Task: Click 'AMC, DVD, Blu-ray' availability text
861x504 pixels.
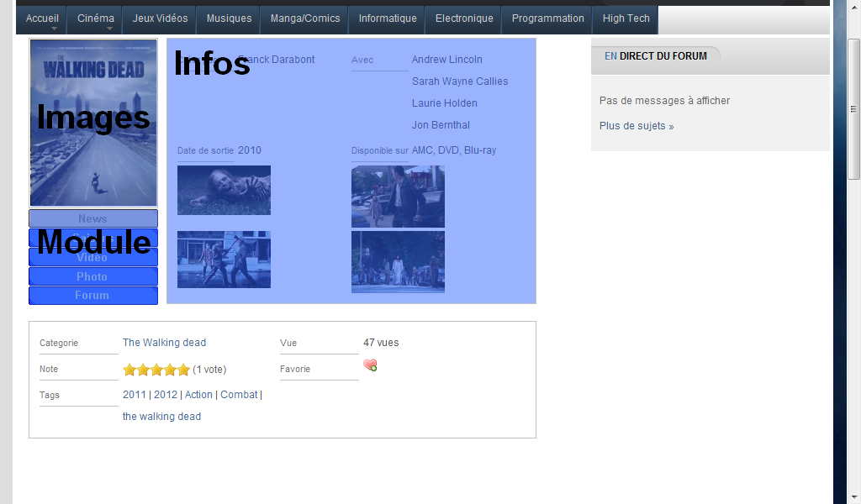Action: 454,151
